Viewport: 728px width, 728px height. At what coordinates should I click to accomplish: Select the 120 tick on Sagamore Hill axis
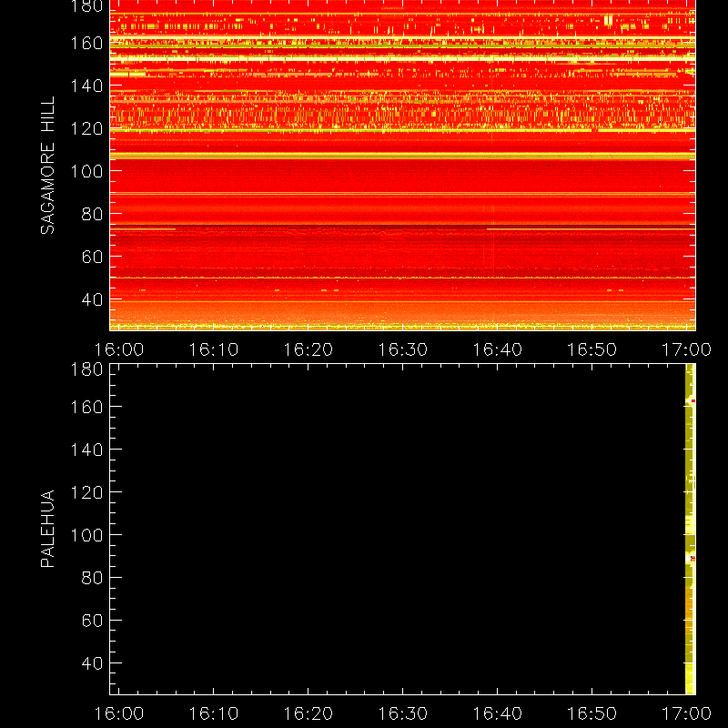[86, 128]
